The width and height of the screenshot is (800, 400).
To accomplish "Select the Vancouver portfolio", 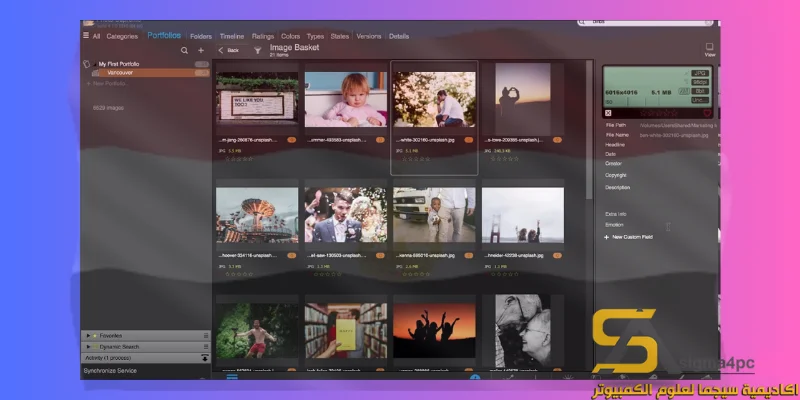I will (146, 73).
